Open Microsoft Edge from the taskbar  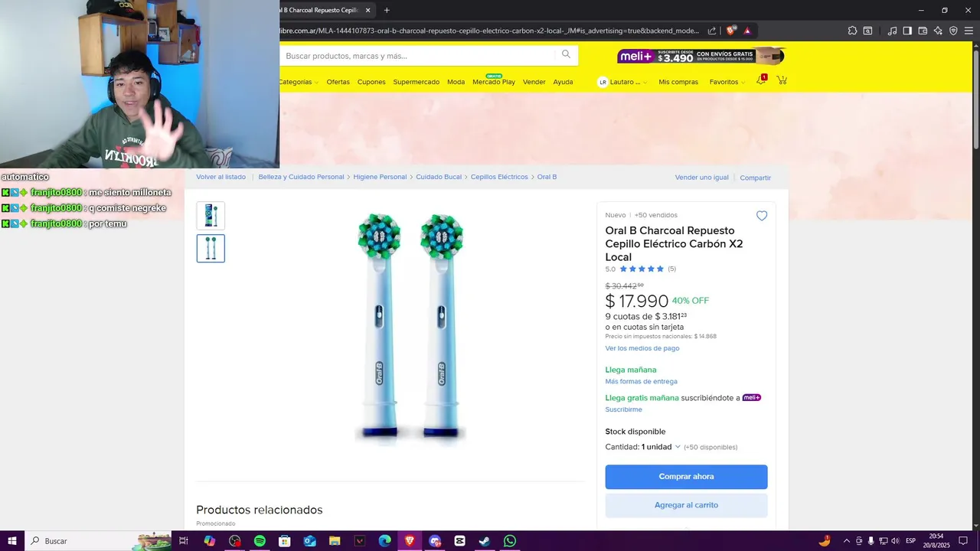pos(384,541)
